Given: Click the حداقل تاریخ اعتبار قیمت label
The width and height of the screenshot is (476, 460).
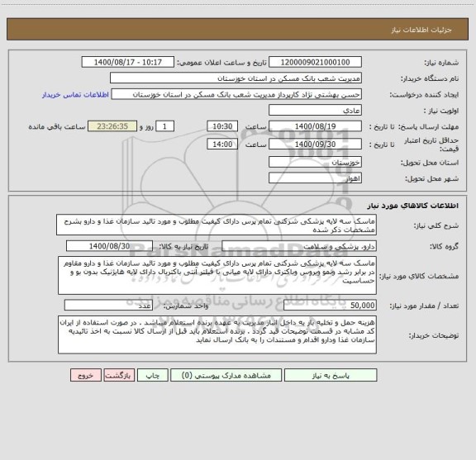Looking at the screenshot, I should coord(431,145).
